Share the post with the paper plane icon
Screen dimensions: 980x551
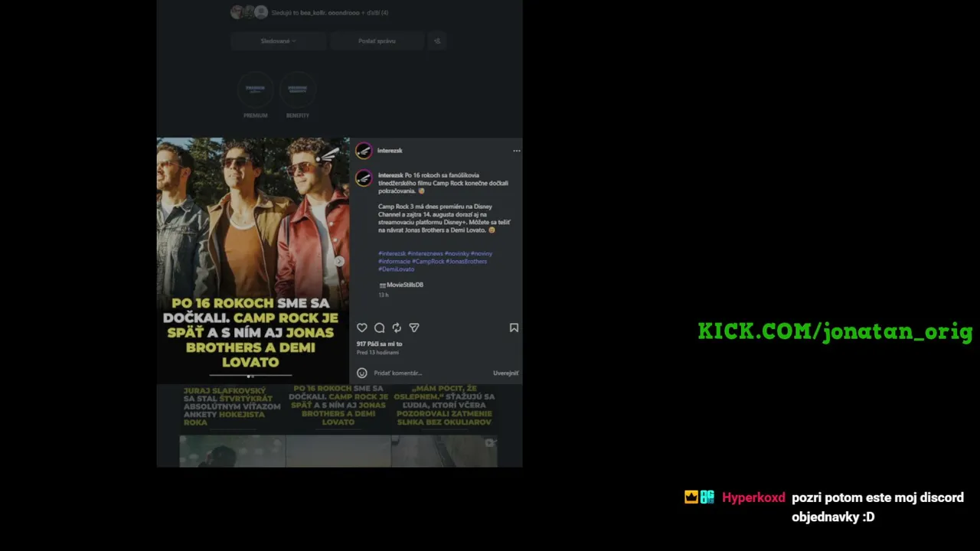click(414, 328)
